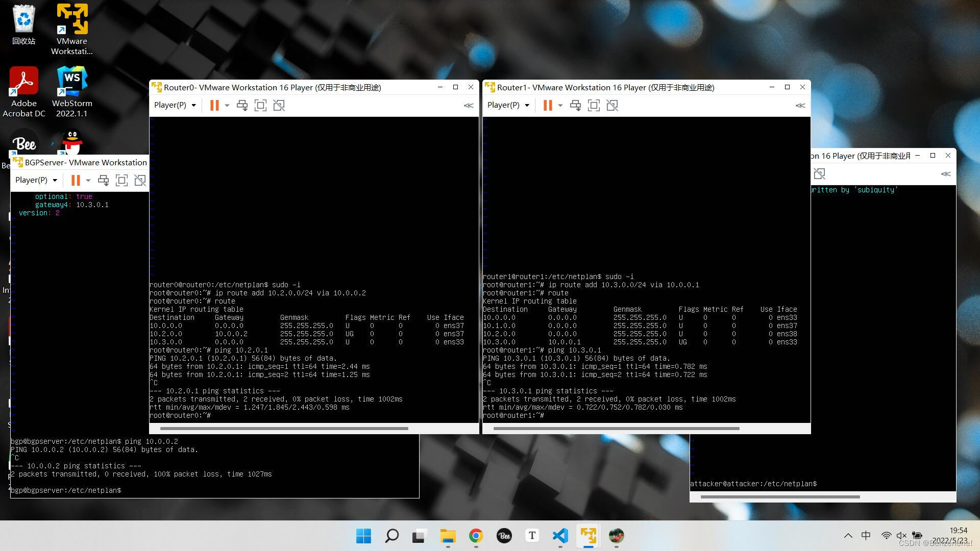Show hidden system tray icons

click(848, 536)
